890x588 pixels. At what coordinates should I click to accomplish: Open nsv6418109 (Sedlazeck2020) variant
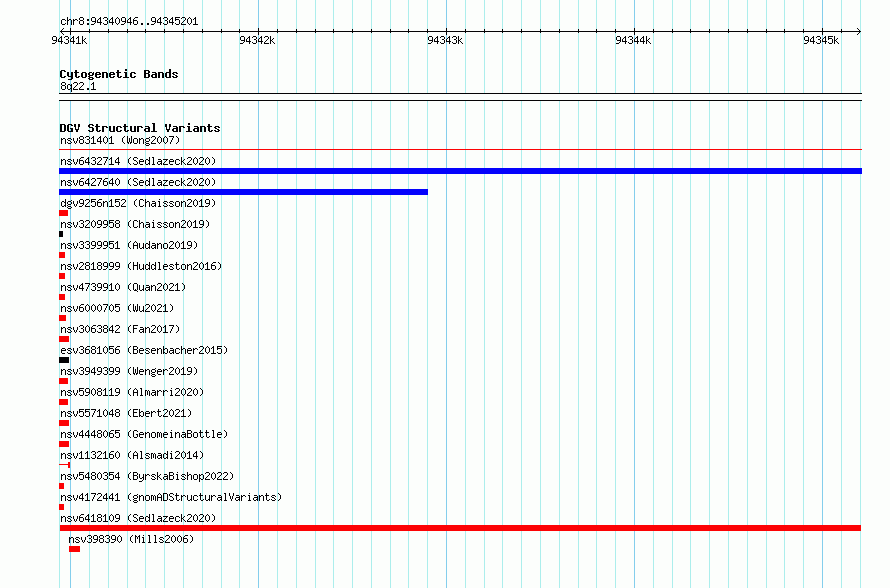tap(138, 518)
